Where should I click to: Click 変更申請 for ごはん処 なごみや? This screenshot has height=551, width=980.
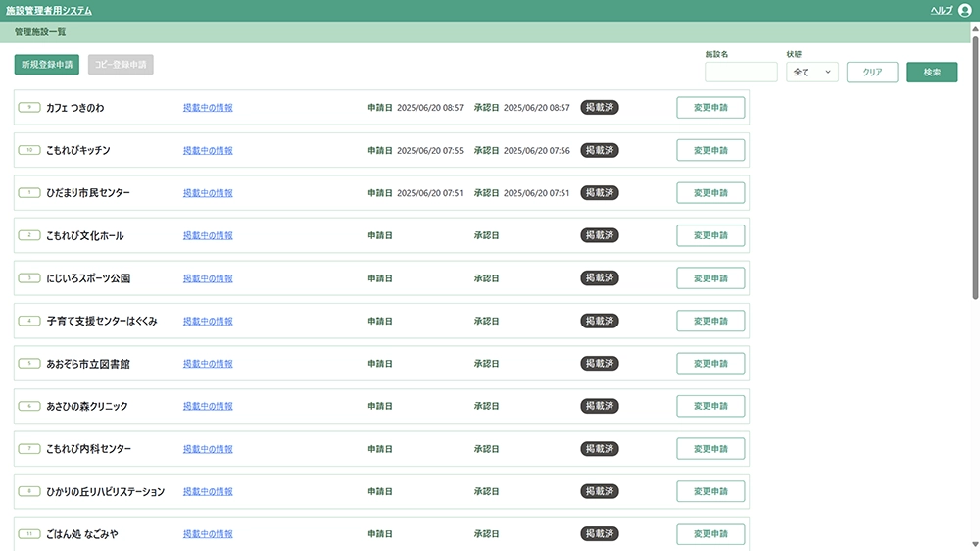coord(710,534)
